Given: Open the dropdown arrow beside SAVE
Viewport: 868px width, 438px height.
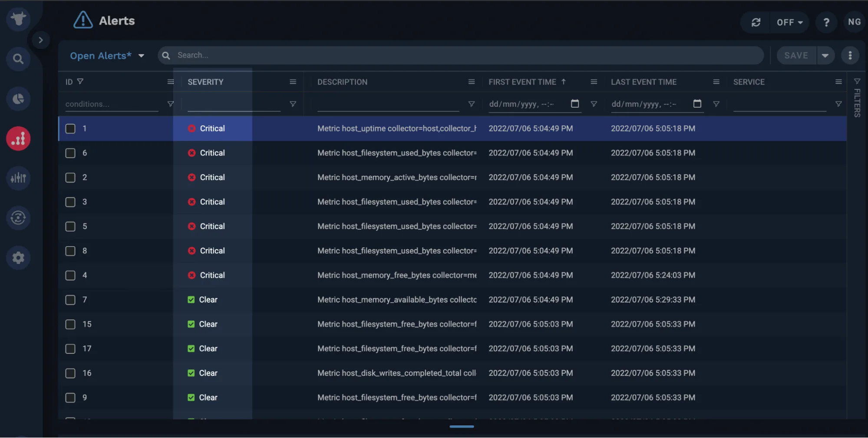Looking at the screenshot, I should 825,56.
